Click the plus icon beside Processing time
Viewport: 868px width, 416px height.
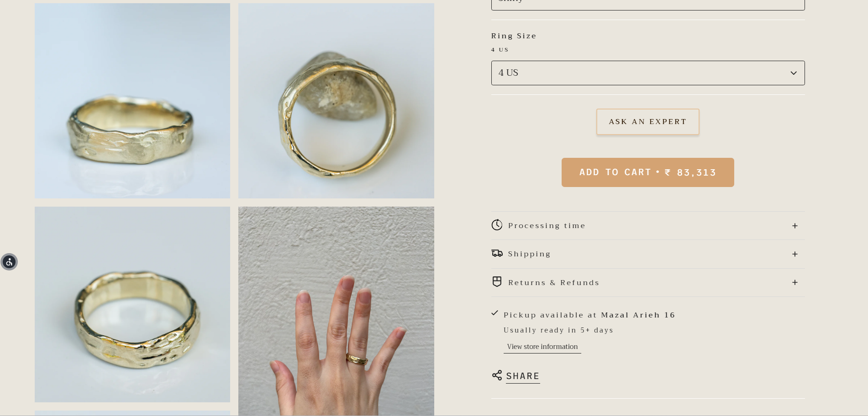[x=795, y=226]
